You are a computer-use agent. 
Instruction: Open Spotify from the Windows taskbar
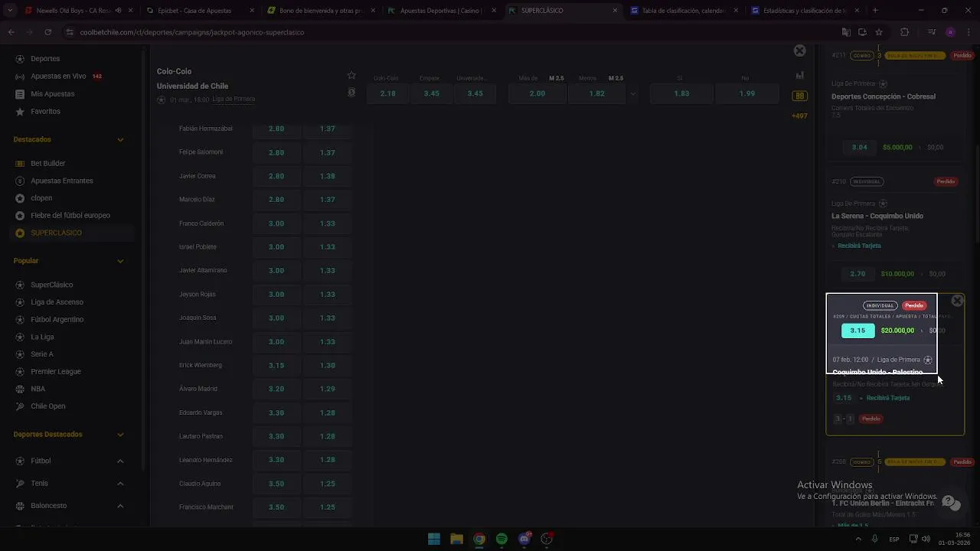tap(501, 539)
